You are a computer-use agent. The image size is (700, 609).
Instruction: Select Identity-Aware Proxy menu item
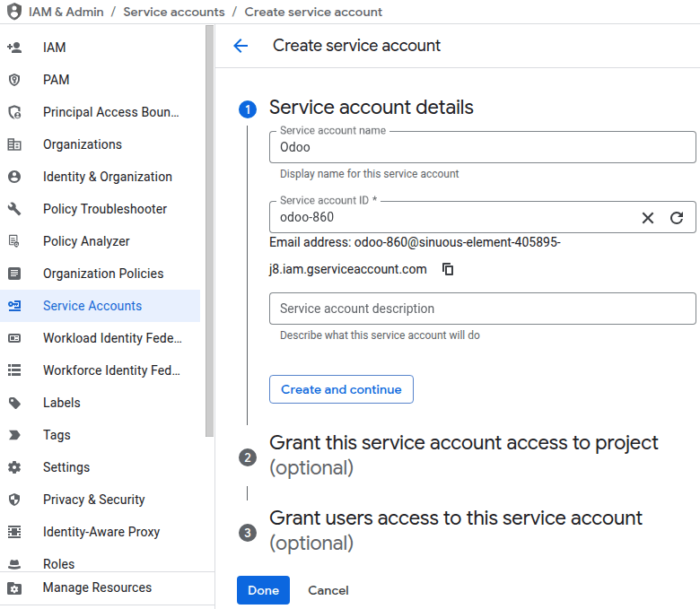point(101,532)
